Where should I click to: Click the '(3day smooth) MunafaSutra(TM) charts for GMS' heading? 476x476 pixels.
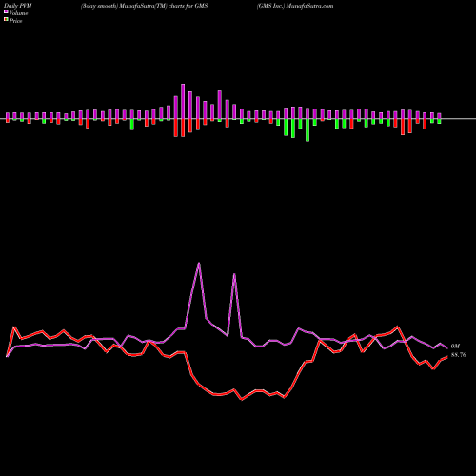[x=144, y=6]
